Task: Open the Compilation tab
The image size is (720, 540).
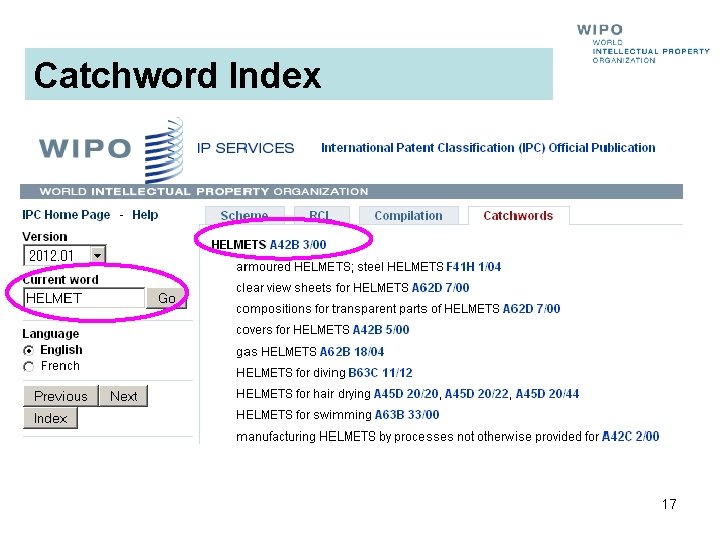Action: [408, 215]
